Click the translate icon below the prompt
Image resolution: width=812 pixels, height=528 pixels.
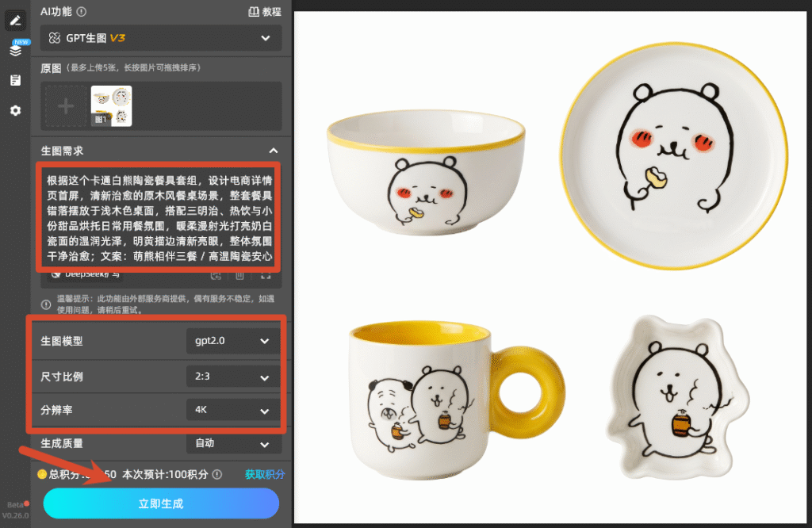[x=216, y=275]
